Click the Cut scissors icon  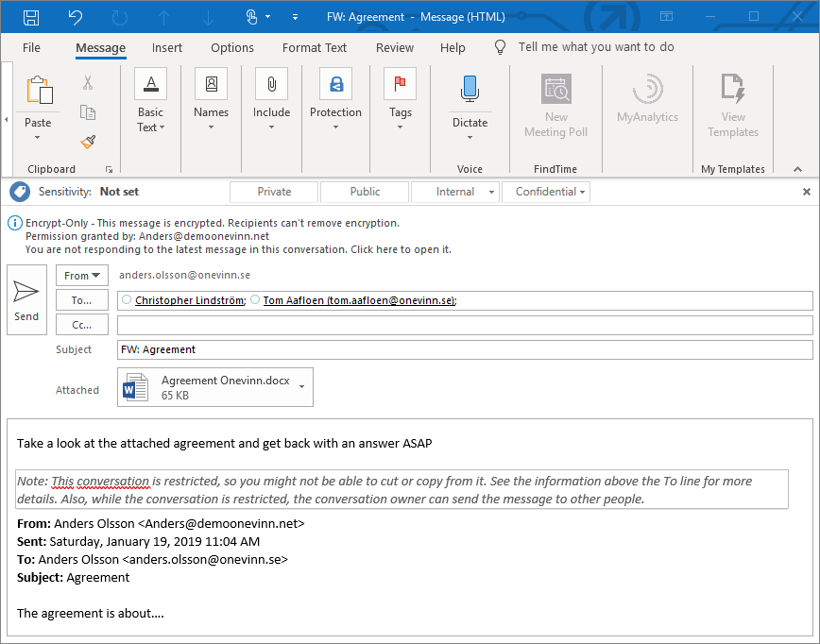[x=88, y=83]
